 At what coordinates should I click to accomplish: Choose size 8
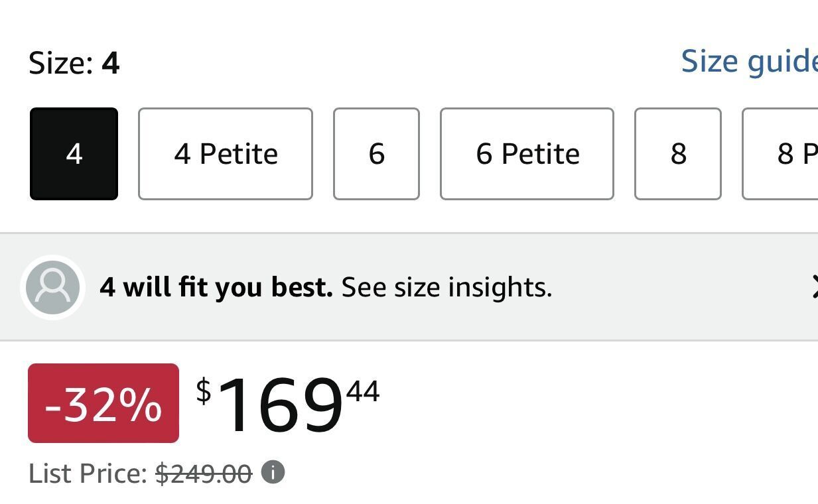tap(677, 154)
